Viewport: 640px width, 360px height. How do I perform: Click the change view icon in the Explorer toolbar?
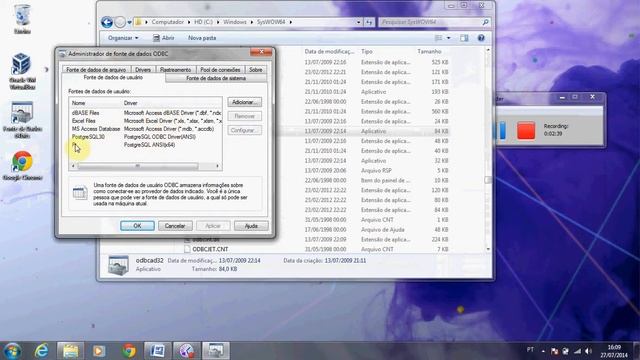pyautogui.click(x=439, y=38)
